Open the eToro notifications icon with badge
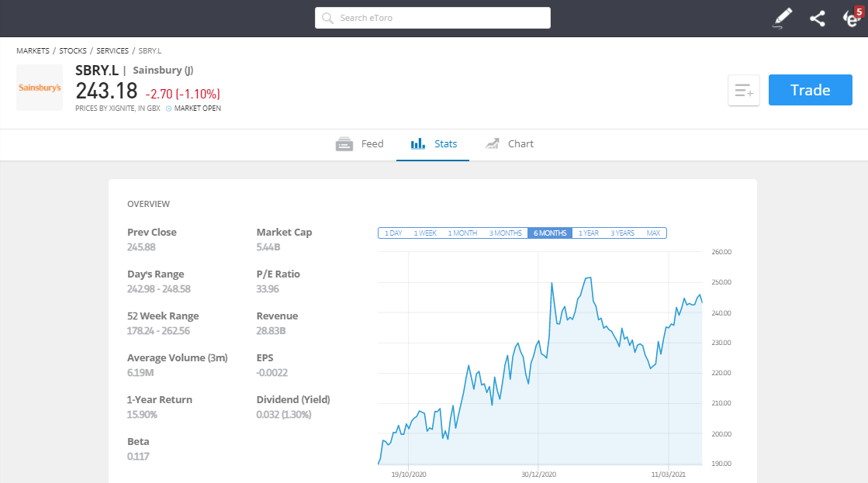The image size is (868, 483). (852, 18)
